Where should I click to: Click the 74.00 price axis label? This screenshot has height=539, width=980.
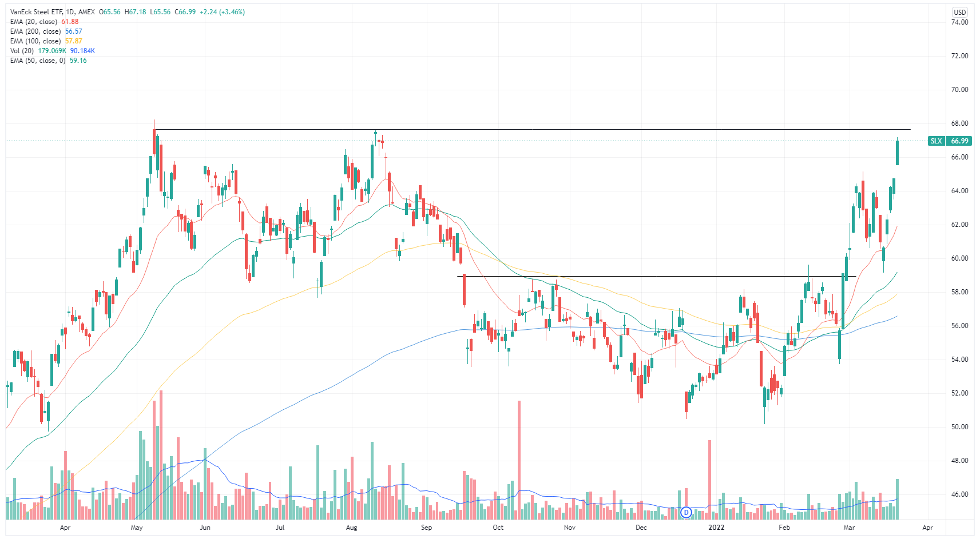[959, 22]
